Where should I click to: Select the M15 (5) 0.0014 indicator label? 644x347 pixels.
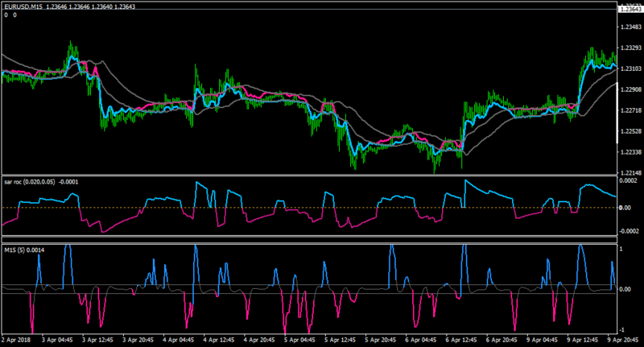click(x=24, y=250)
